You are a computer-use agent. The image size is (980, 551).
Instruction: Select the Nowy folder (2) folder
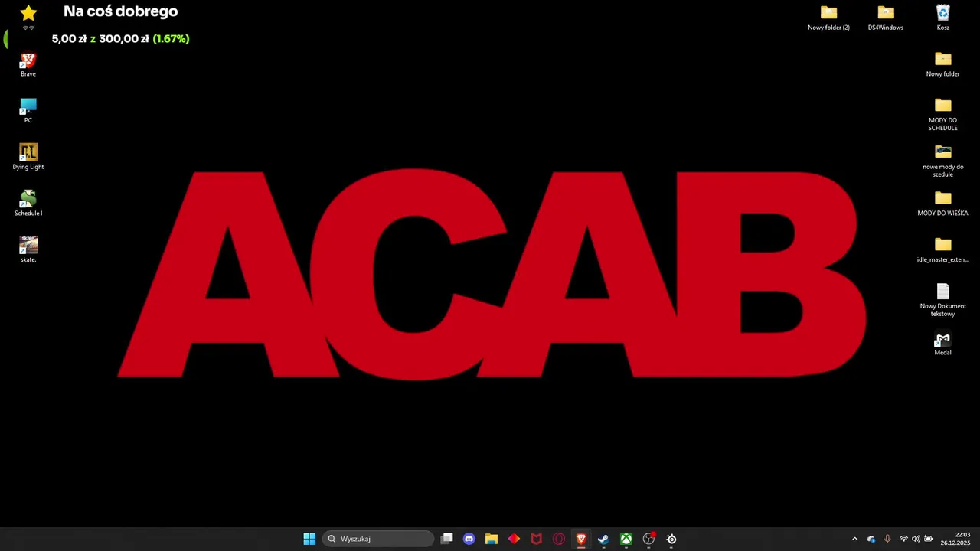pos(828,18)
